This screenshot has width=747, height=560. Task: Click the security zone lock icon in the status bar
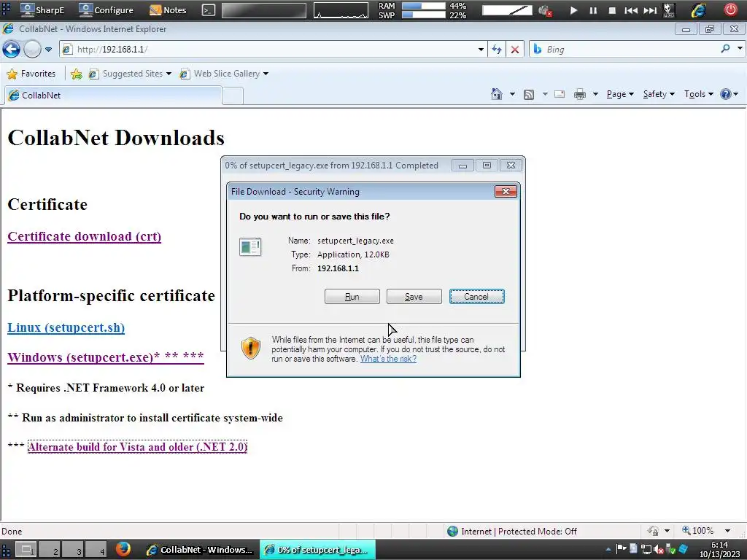click(654, 531)
